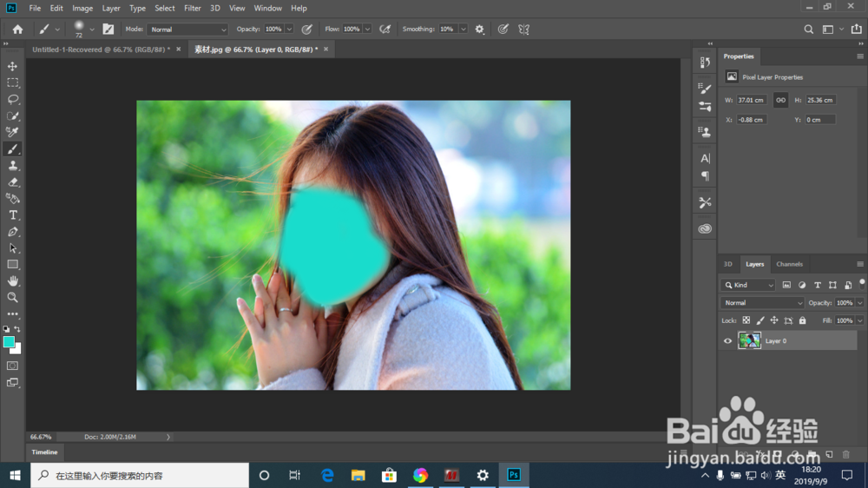The height and width of the screenshot is (488, 868).
Task: Click the Share image icon
Action: pos(857,29)
